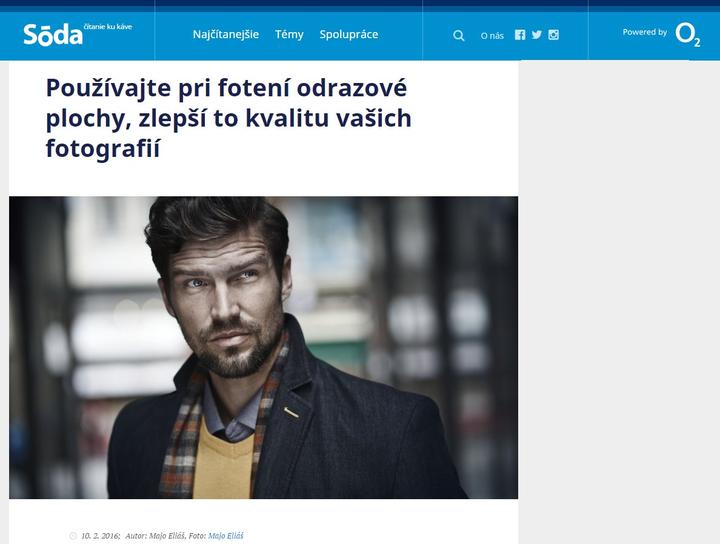Click the article headline about odrazové plochy
Image resolution: width=720 pixels, height=544 pixels.
coord(229,118)
